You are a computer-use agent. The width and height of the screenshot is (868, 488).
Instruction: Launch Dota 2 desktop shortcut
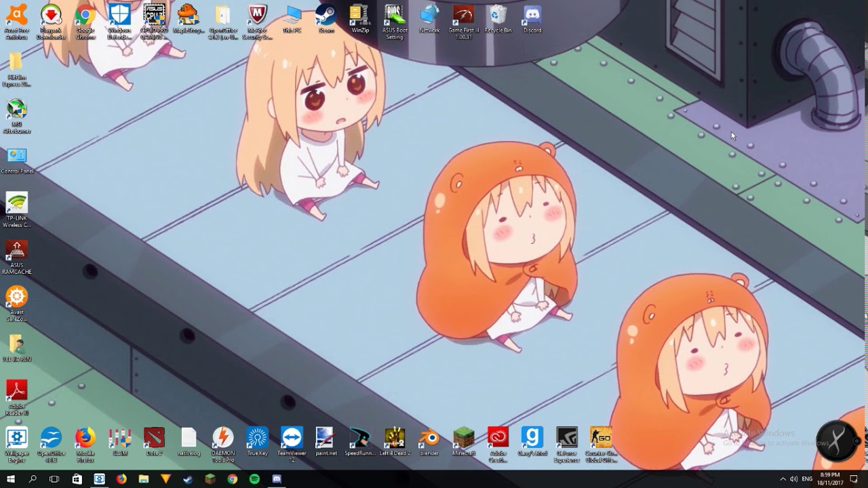point(154,442)
